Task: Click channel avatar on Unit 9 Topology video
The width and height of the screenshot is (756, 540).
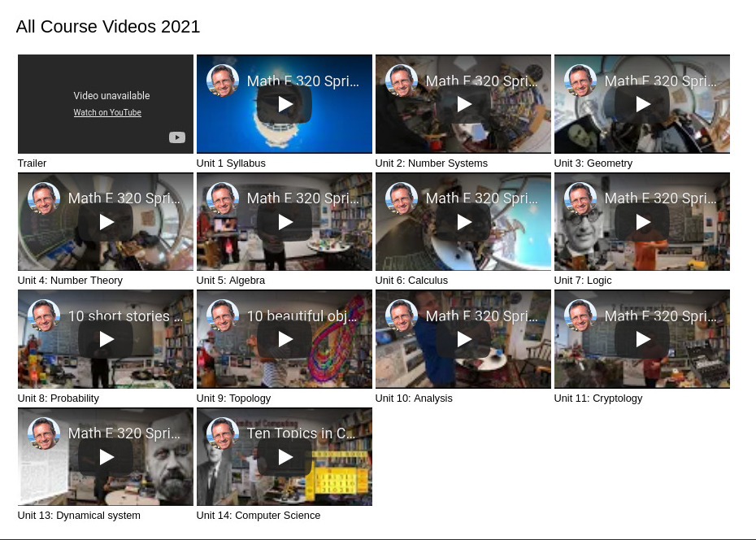Action: 223,316
